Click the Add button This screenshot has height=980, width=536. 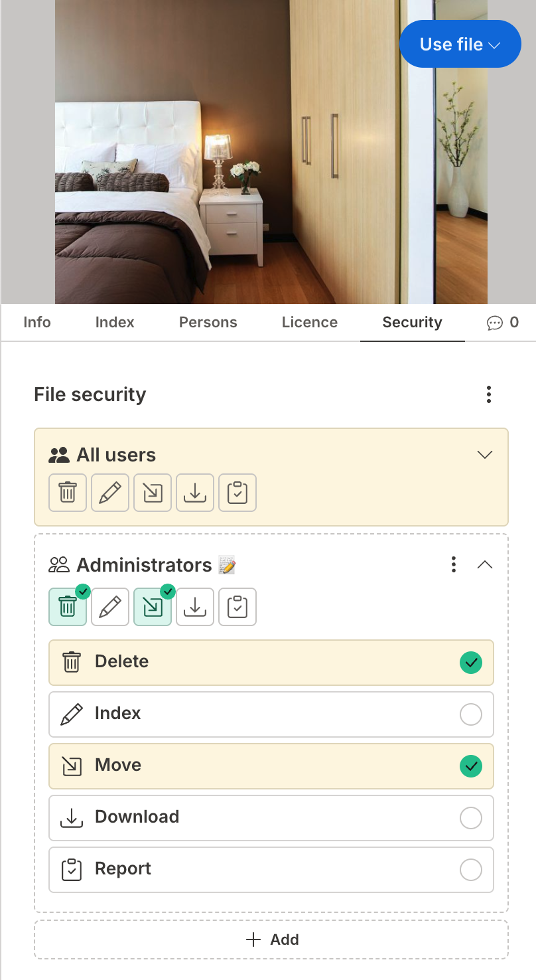(x=271, y=939)
